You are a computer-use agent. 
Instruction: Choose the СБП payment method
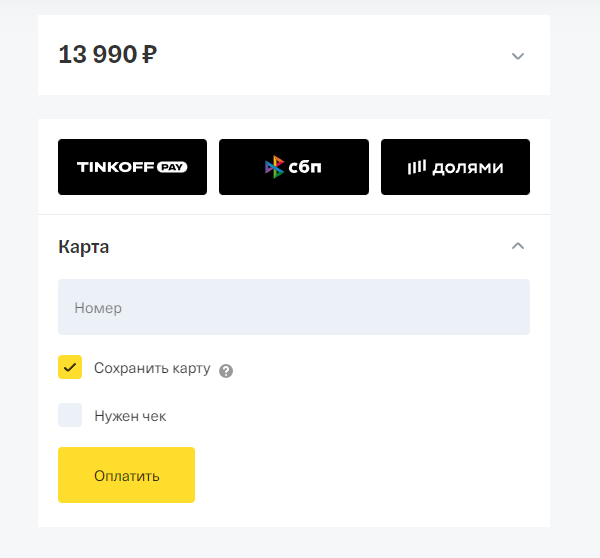tap(294, 167)
